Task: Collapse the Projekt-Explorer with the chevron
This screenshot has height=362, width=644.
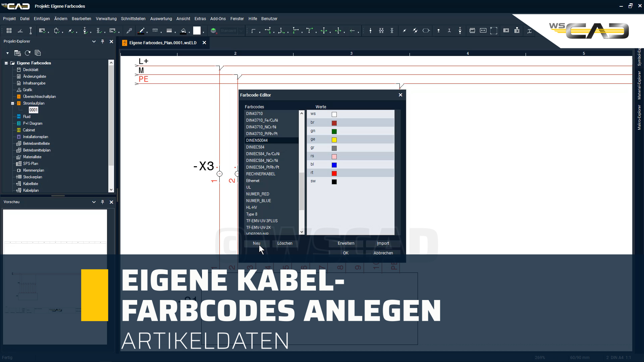Action: [94, 41]
